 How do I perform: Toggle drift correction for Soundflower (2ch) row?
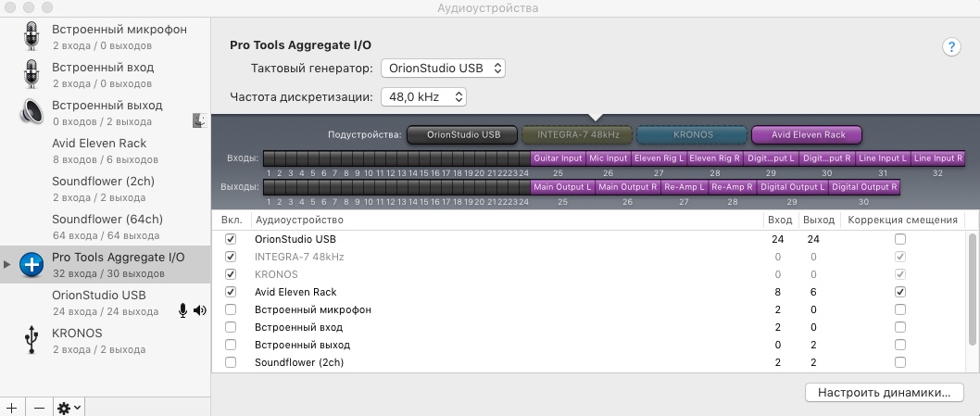900,362
